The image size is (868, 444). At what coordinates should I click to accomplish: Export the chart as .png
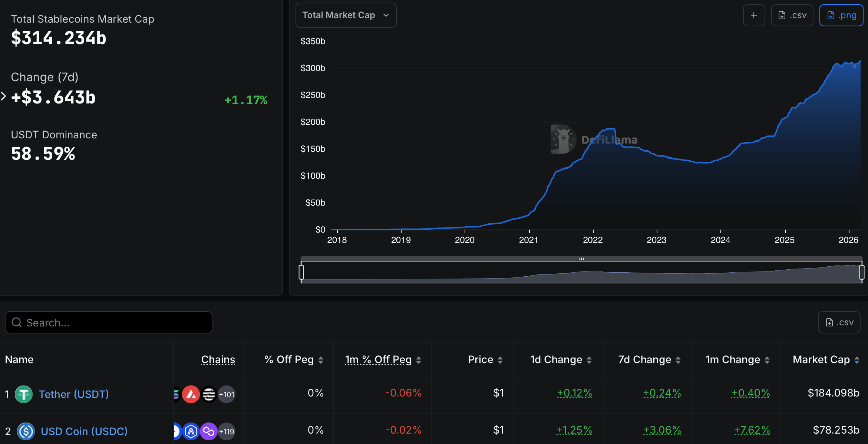[x=841, y=15]
